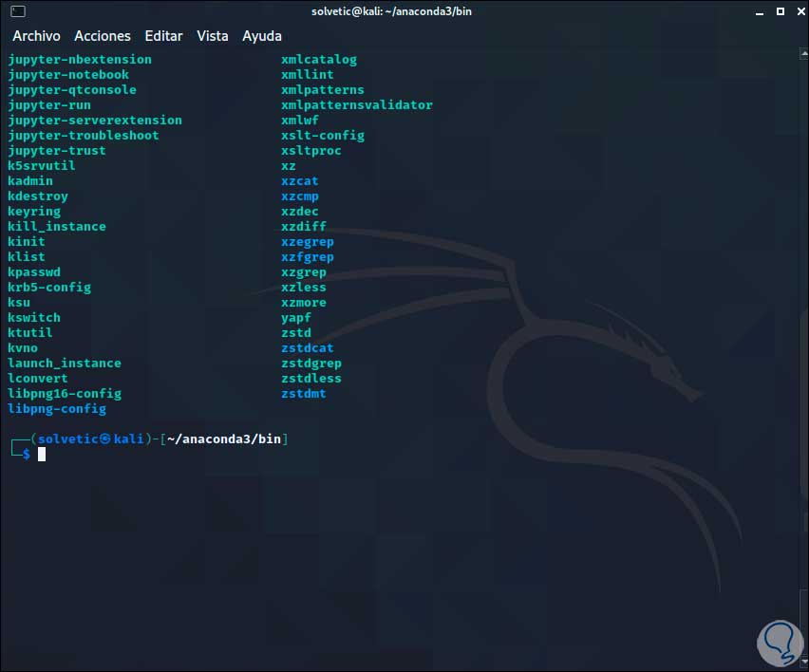Click the ksu entry

[x=19, y=302]
